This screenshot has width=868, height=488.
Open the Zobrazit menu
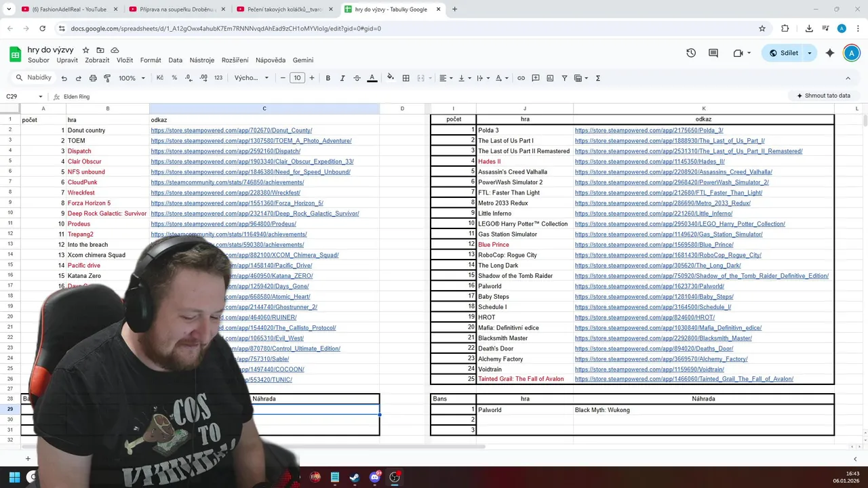(98, 60)
